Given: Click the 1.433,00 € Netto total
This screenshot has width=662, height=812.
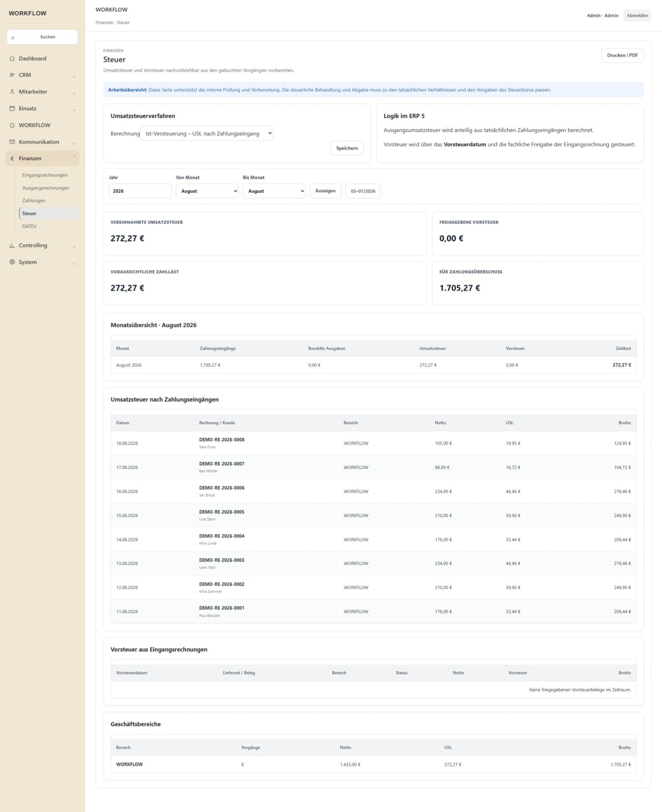Looking at the screenshot, I should click(350, 764).
